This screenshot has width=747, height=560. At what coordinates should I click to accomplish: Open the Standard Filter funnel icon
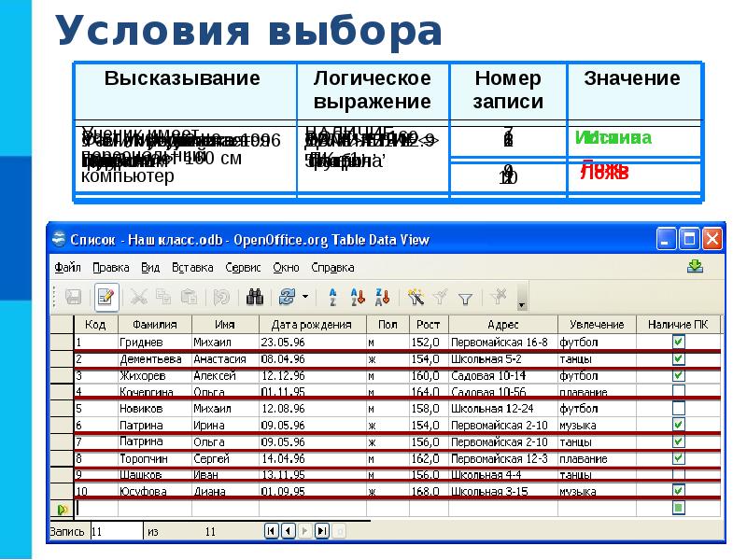465,298
